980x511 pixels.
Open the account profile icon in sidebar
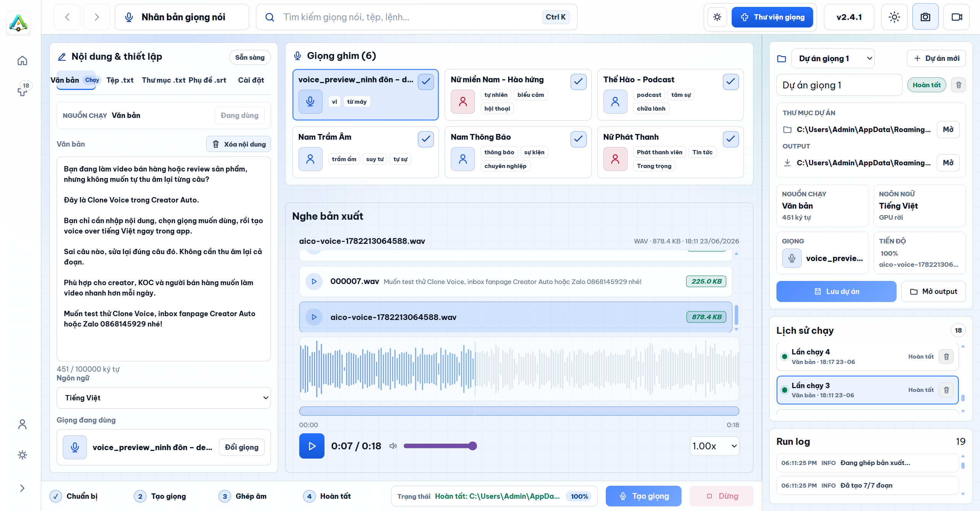pyautogui.click(x=22, y=424)
